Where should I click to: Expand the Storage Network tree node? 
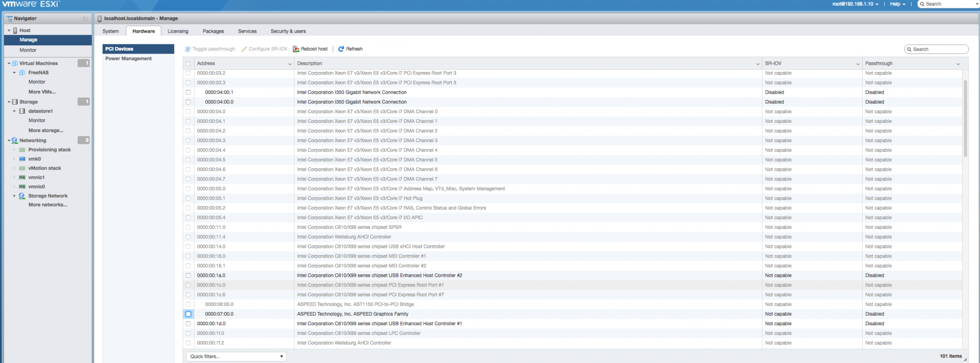point(14,196)
